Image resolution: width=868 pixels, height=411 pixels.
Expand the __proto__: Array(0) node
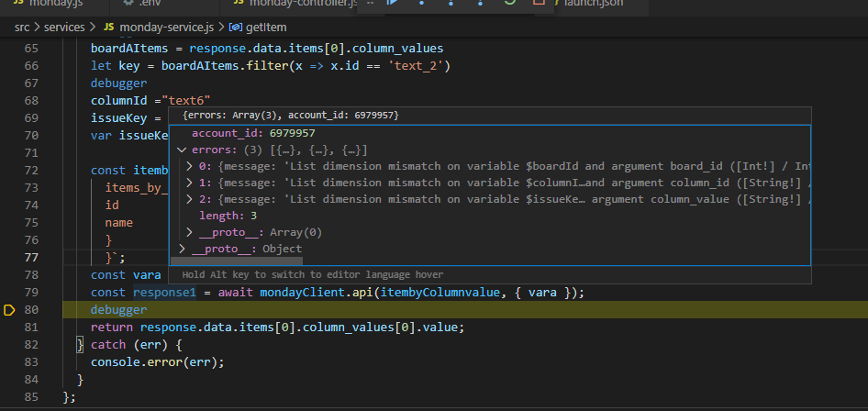189,232
